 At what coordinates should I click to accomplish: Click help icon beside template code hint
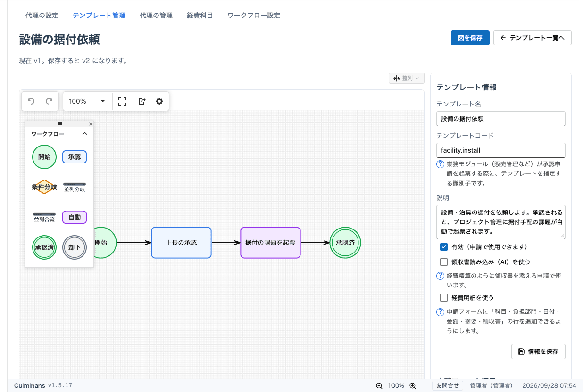pos(440,164)
